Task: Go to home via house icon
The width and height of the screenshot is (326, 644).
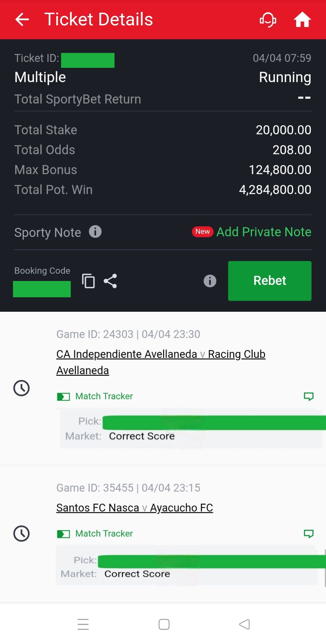Action: 302,20
